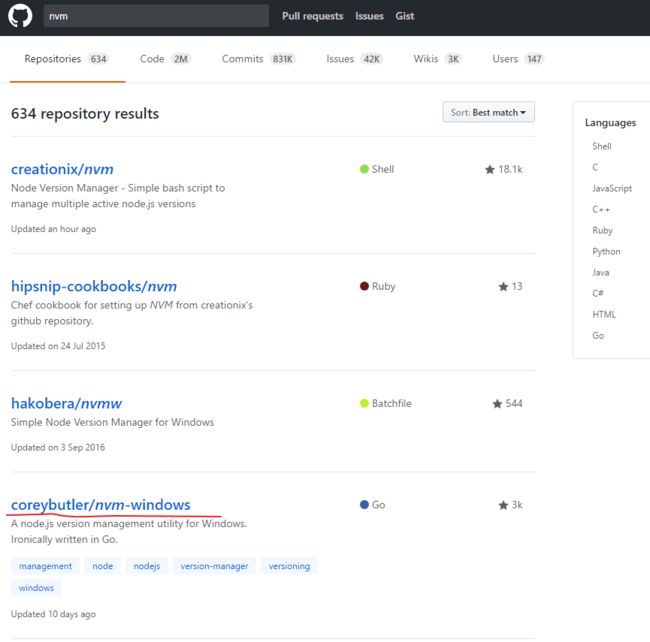The width and height of the screenshot is (650, 642).
Task: Click the 13 star count
Action: point(517,286)
